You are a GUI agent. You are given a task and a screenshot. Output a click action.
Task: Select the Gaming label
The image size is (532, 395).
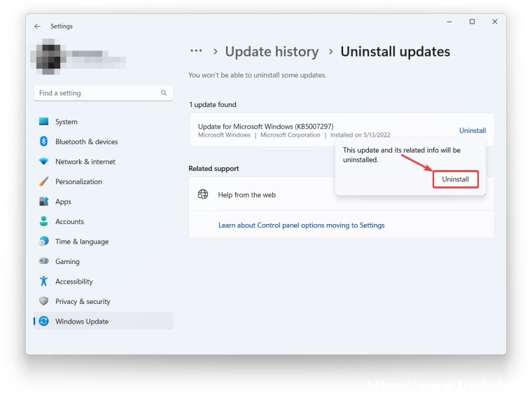point(67,261)
